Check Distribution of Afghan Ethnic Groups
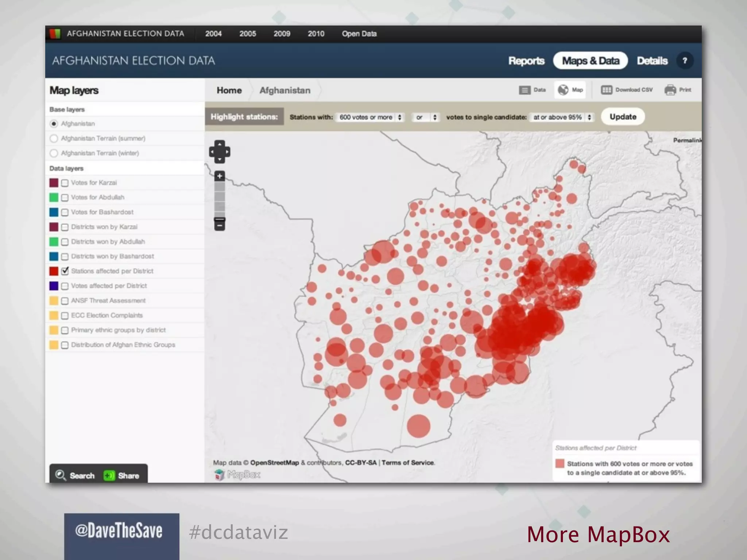The height and width of the screenshot is (560, 747). pyautogui.click(x=65, y=345)
